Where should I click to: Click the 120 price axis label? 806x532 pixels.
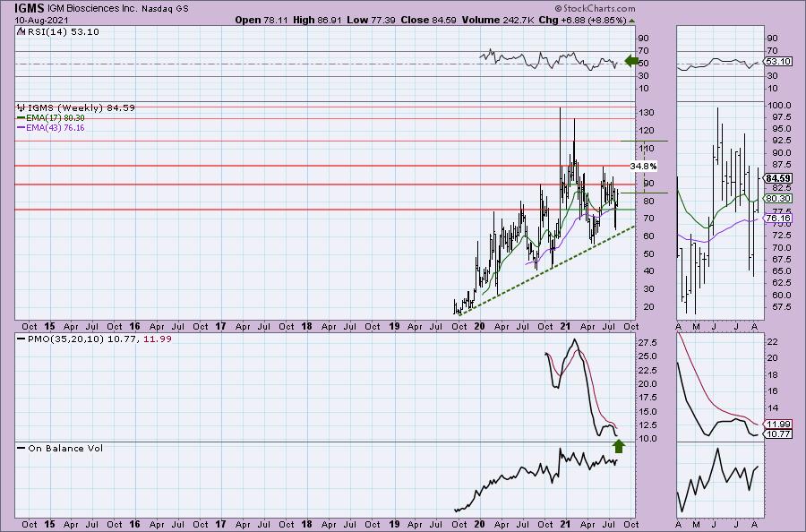647,131
